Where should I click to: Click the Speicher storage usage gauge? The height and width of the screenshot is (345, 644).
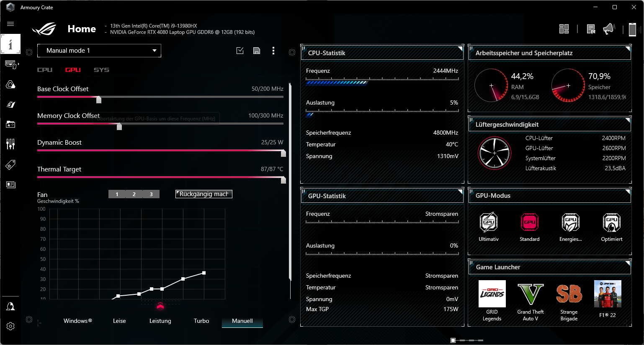coord(568,85)
